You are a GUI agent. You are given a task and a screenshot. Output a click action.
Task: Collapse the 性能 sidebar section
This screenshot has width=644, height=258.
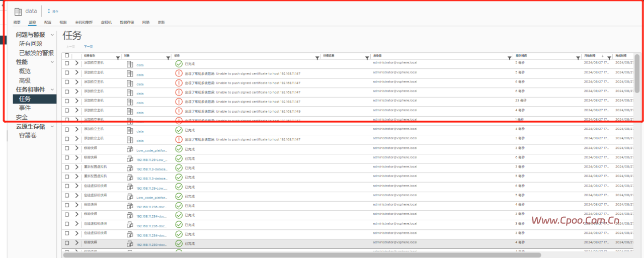pyautogui.click(x=52, y=62)
